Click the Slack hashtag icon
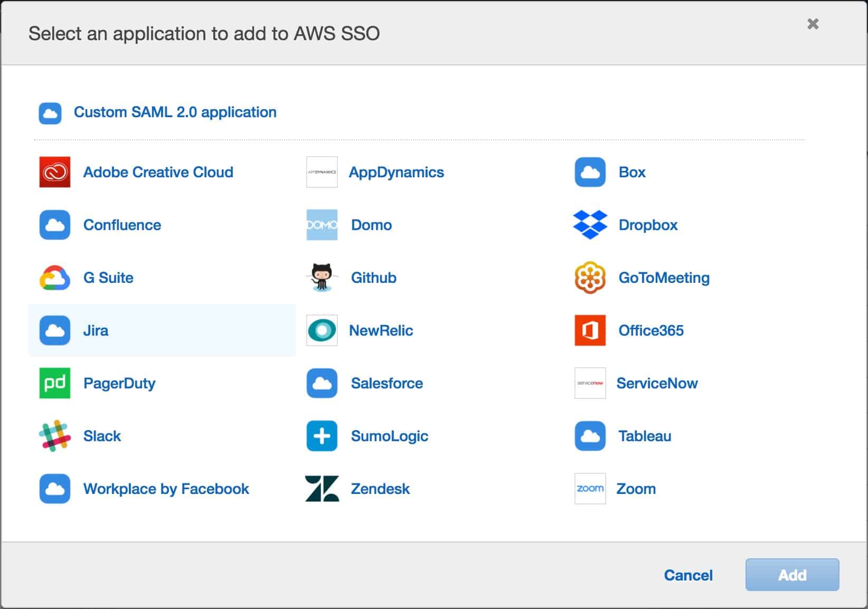This screenshot has height=609, width=868. [55, 436]
